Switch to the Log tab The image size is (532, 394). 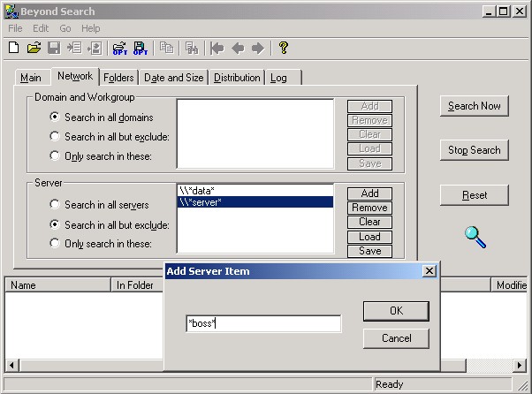pos(284,78)
